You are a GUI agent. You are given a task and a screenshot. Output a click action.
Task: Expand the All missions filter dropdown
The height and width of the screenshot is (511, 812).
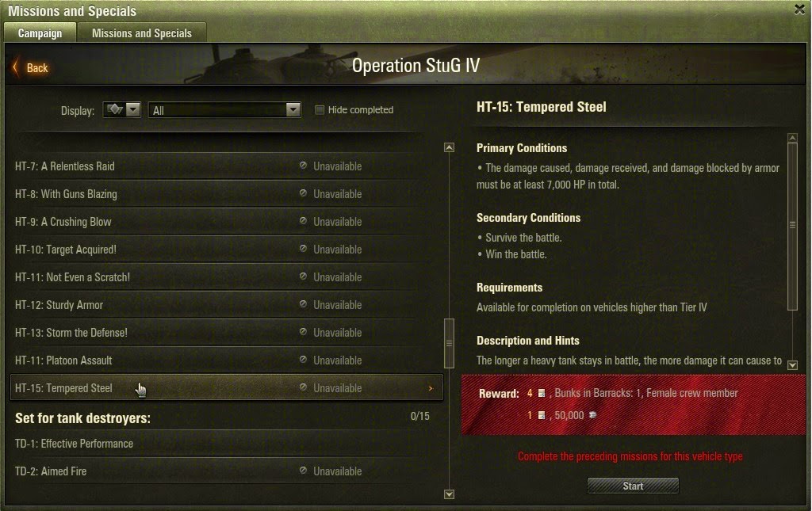coord(224,109)
